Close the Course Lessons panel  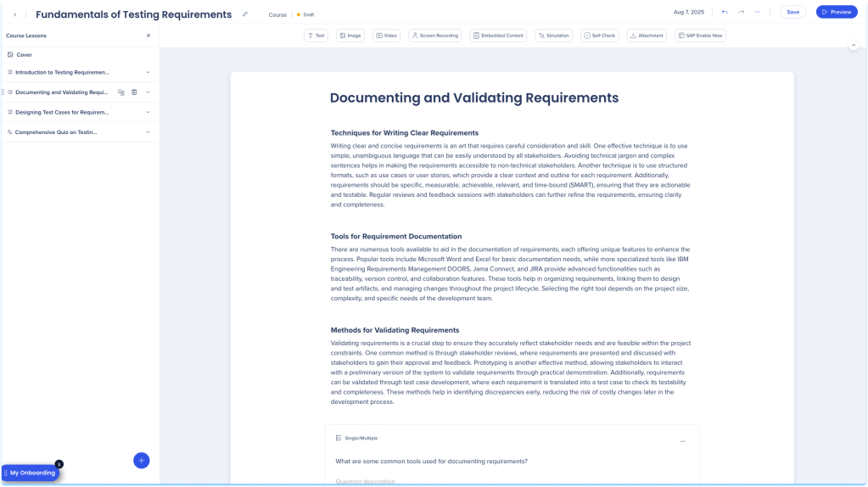pos(148,36)
